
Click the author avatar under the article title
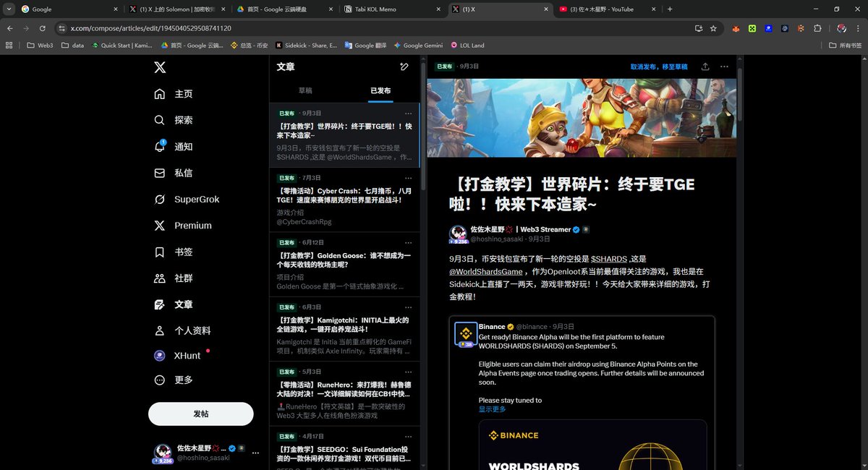pyautogui.click(x=459, y=234)
